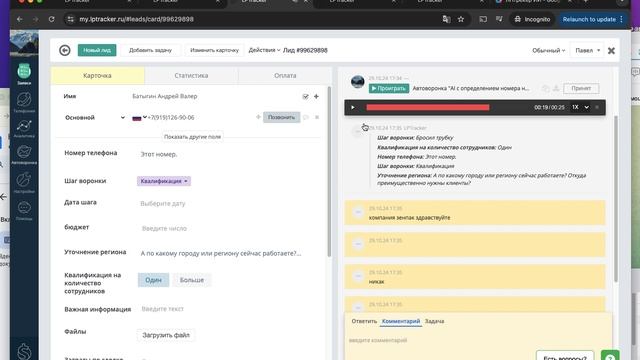Image resolution: width=640 pixels, height=360 pixels.
Task: Click the message bubble icon after Позвонить
Action: [306, 117]
